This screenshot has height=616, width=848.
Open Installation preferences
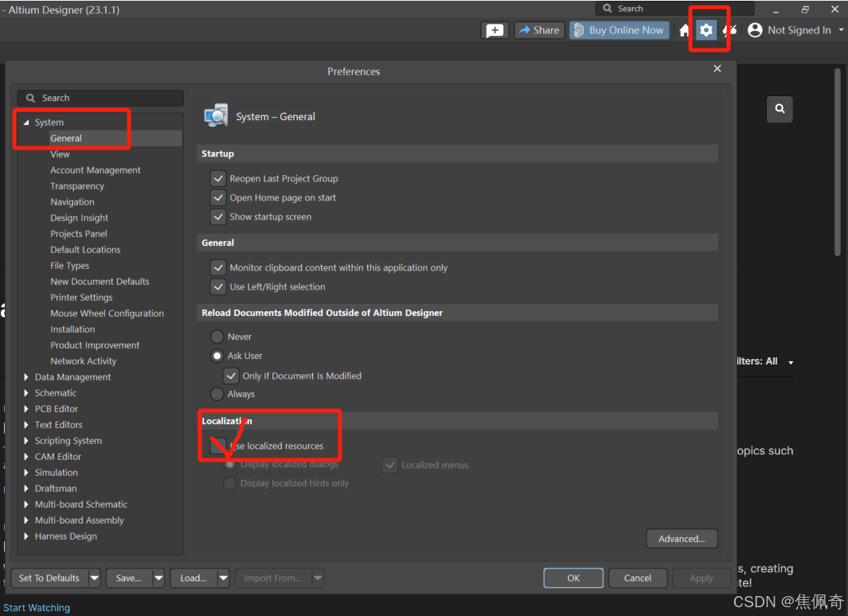click(72, 329)
